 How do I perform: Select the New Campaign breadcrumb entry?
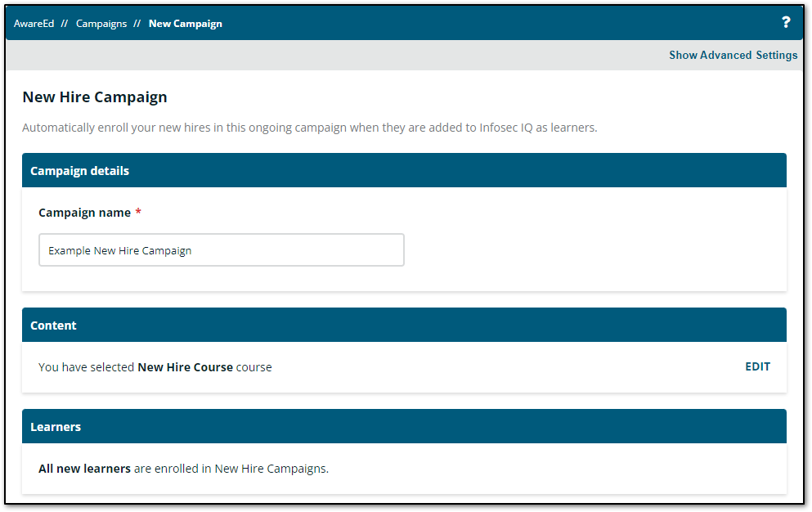tap(185, 23)
